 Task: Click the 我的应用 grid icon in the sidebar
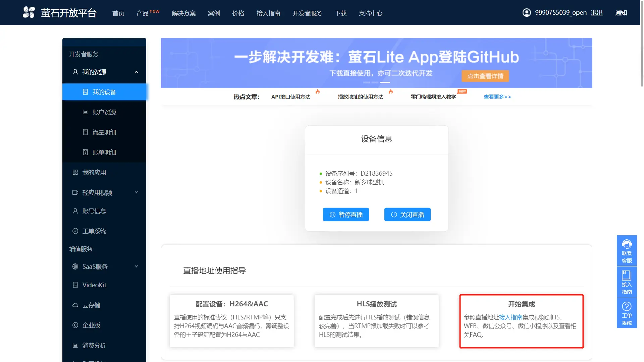coord(75,172)
